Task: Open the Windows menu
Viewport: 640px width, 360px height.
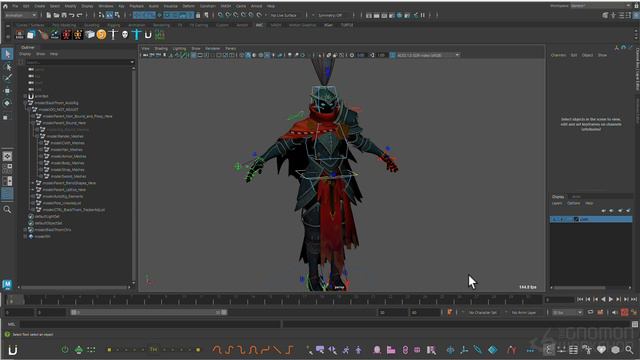Action: pyautogui.click(x=106, y=6)
